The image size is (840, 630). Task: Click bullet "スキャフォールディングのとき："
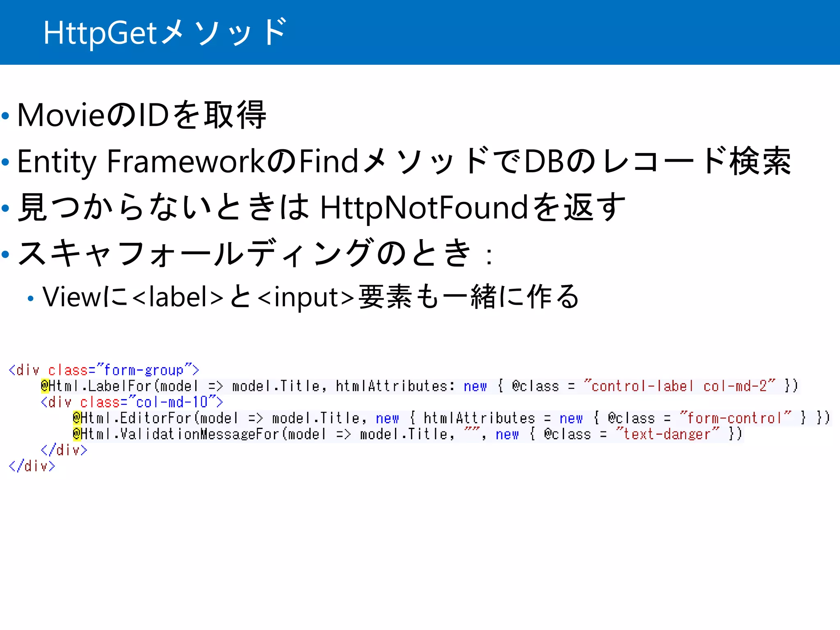pos(256,253)
